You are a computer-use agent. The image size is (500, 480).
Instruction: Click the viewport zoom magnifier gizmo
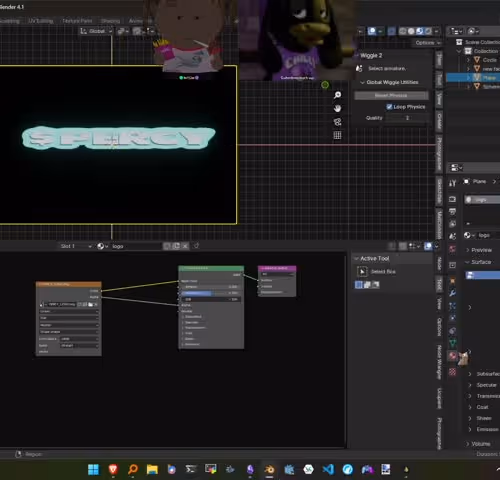(x=337, y=95)
